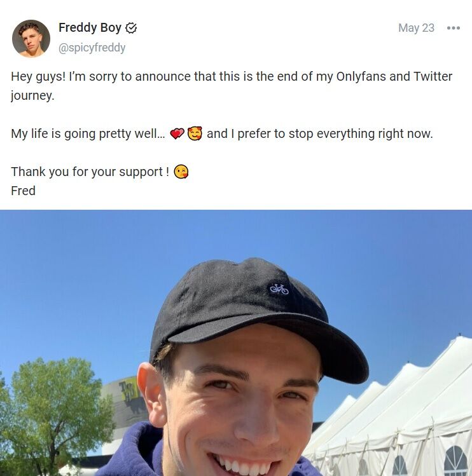Open the Freddy Boy display name link
This screenshot has height=476, width=472.
pos(90,27)
